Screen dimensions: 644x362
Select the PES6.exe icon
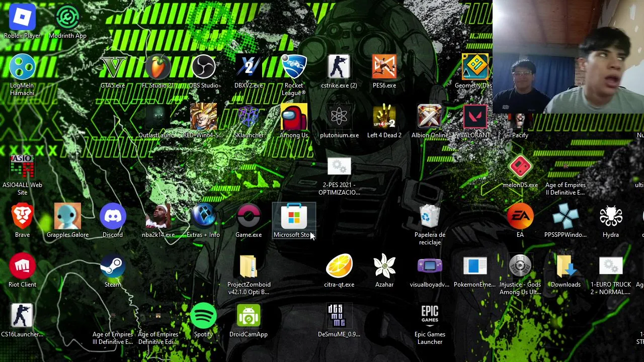click(x=384, y=67)
